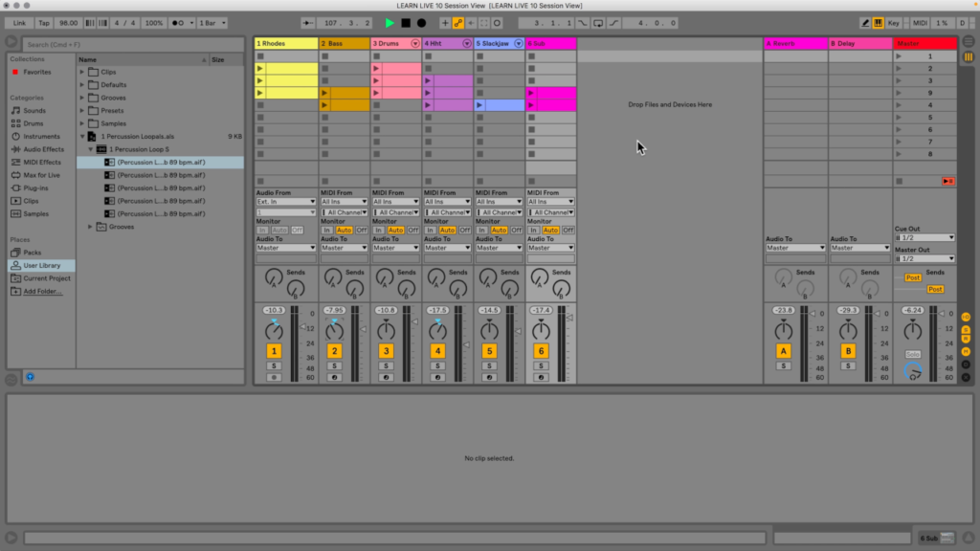Enable the Follow playback arrow icon

(305, 22)
